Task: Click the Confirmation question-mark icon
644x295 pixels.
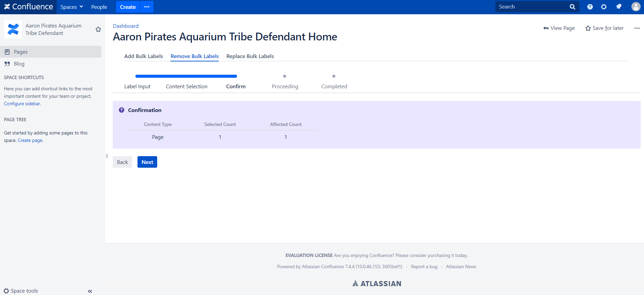Action: (122, 110)
